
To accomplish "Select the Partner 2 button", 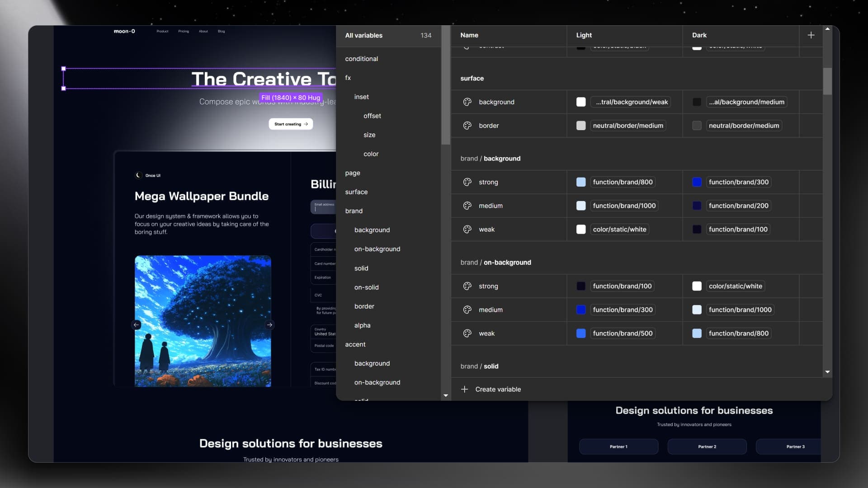I will point(707,446).
